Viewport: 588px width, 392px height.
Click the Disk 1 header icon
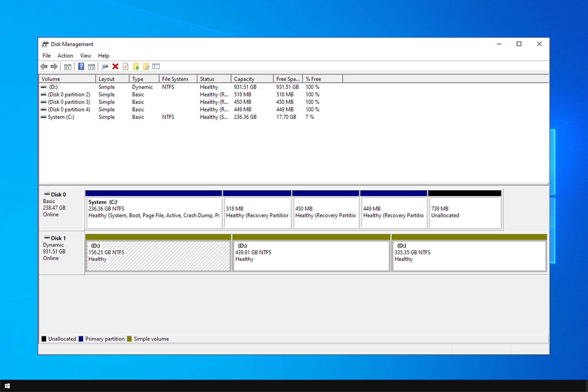(x=47, y=238)
